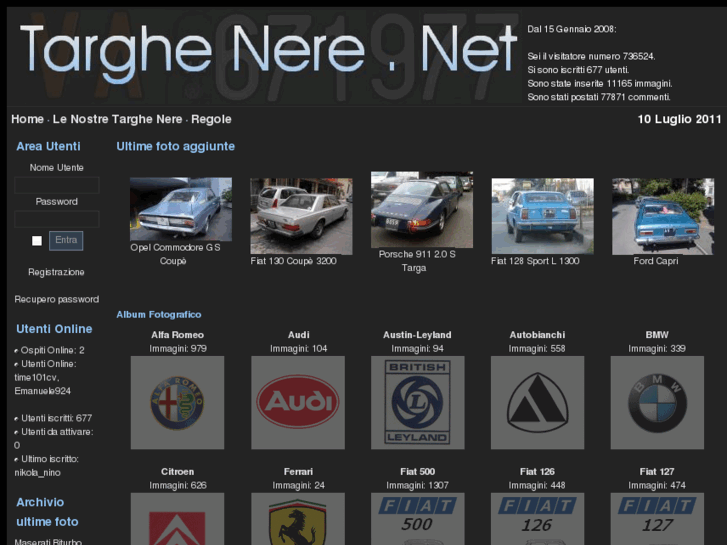Open the Album Fotografico link
This screenshot has width=727, height=545.
click(x=159, y=314)
